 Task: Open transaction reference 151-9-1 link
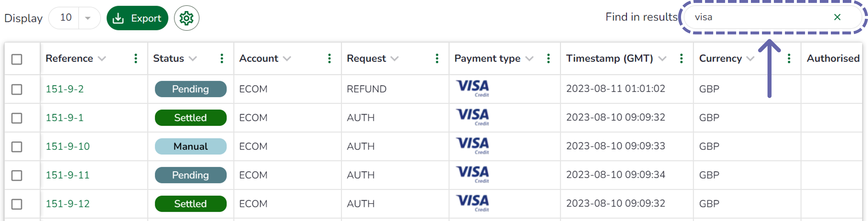65,118
